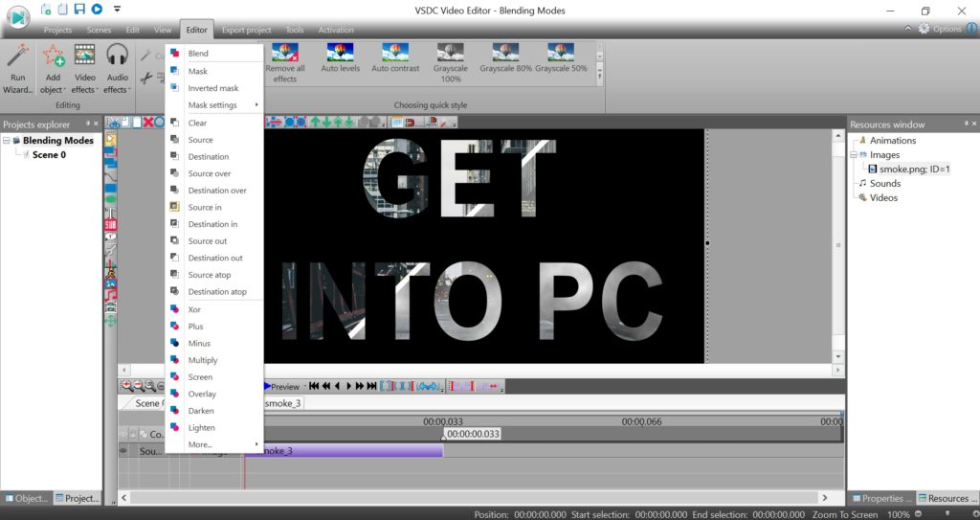
Task: Choose the Blend mode entry
Action: pos(214,54)
